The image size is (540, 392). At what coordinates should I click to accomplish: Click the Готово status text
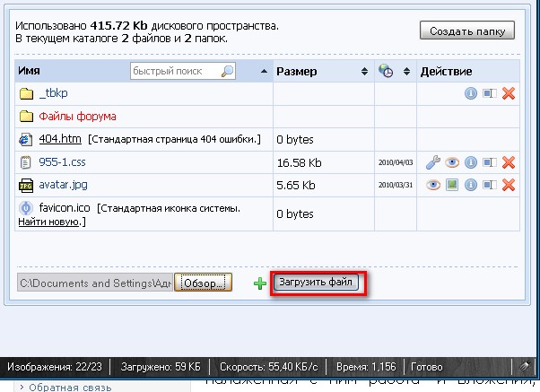coord(427,367)
